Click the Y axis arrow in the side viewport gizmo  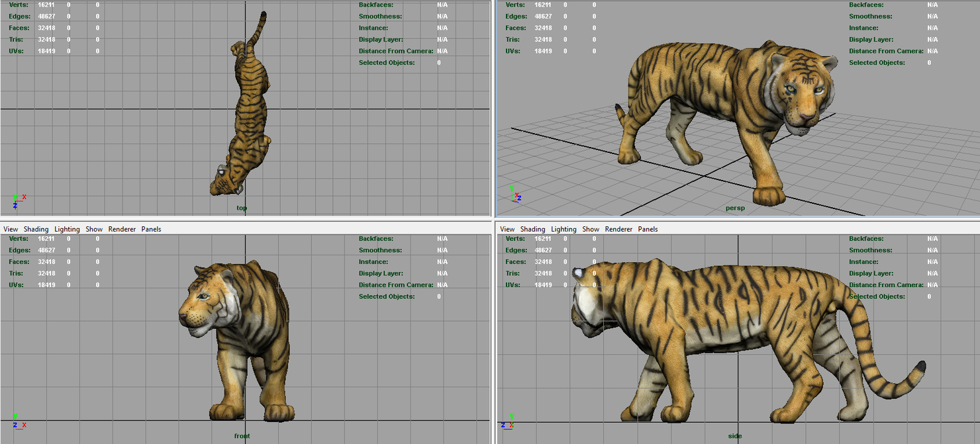(512, 416)
